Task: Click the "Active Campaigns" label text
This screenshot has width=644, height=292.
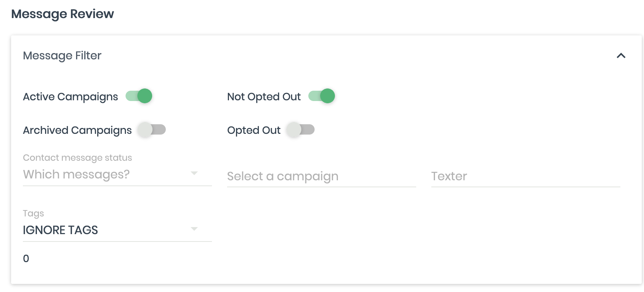Action: (x=71, y=97)
